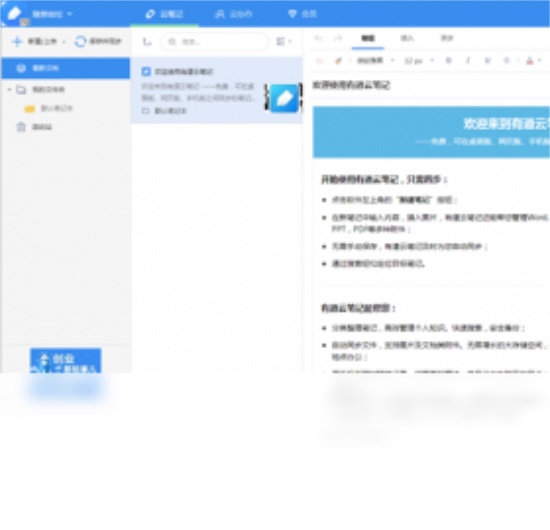Collapse the my folders tree arrow
The width and height of the screenshot is (550, 530).
(x=9, y=89)
